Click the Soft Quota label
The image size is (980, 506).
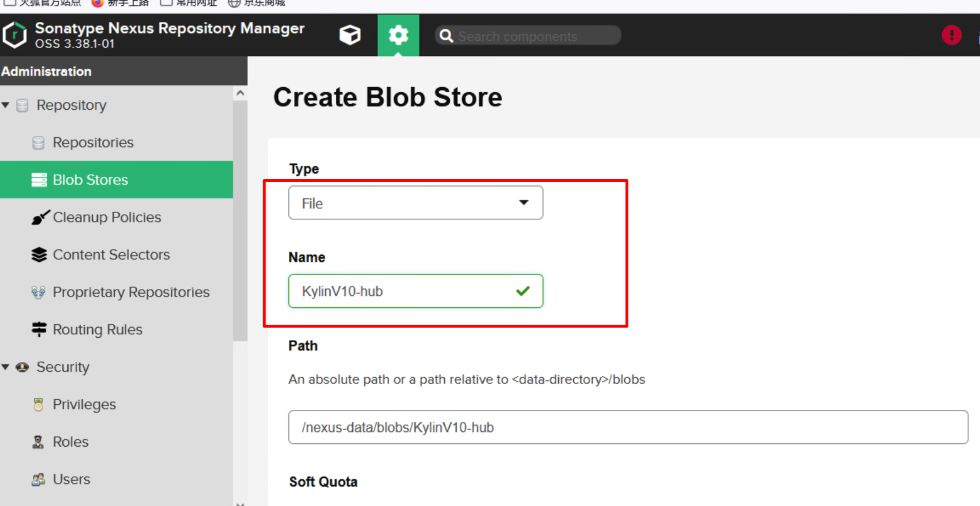pos(323,482)
